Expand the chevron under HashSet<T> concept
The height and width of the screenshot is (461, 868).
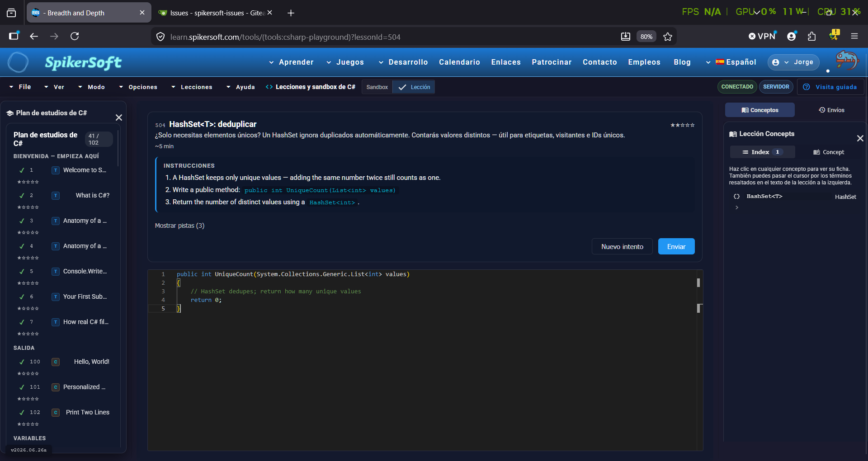(x=736, y=207)
